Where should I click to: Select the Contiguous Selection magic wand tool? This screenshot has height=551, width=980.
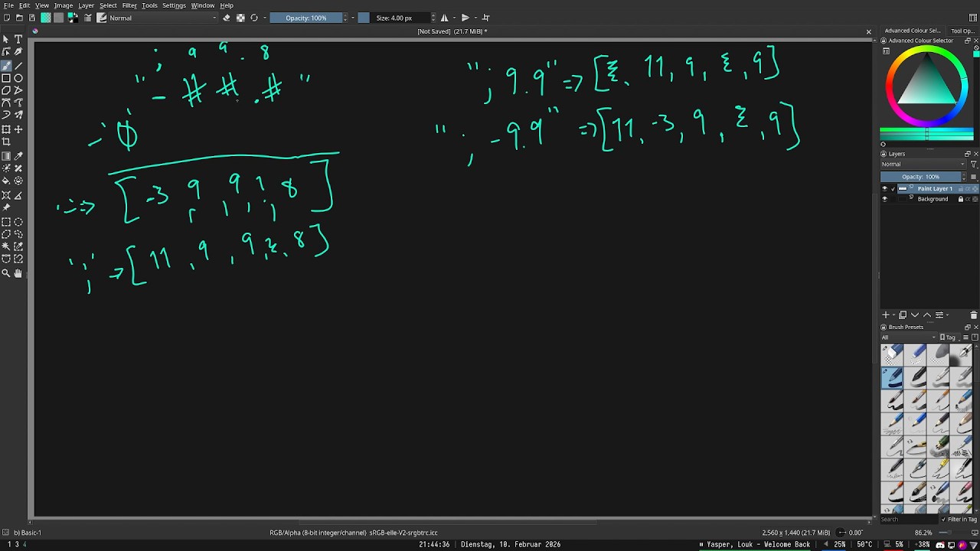pos(6,246)
